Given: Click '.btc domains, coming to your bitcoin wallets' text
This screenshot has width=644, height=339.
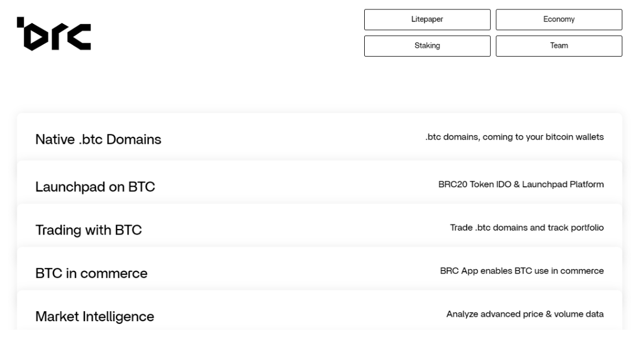Looking at the screenshot, I should tap(515, 137).
